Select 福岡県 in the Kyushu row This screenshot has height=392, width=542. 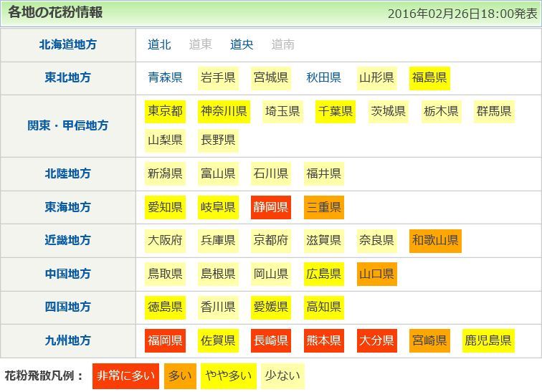click(x=165, y=340)
